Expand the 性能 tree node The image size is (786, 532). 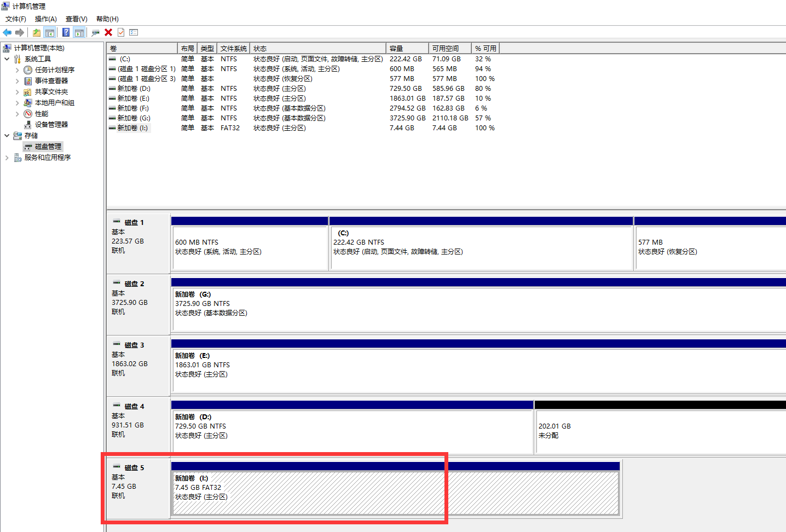(17, 114)
